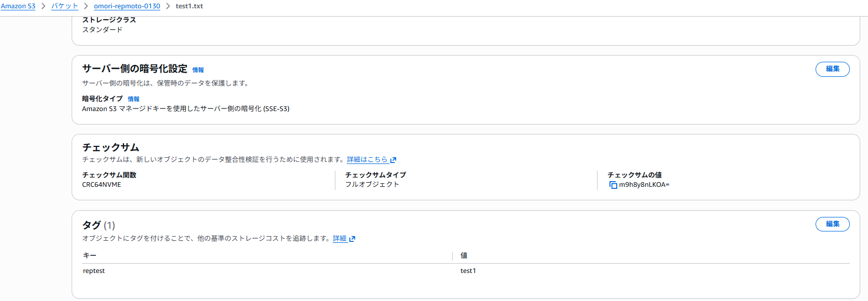Viewport: 868px width, 301px height.
Task: Select the スタンダード storage class text
Action: pos(102,30)
